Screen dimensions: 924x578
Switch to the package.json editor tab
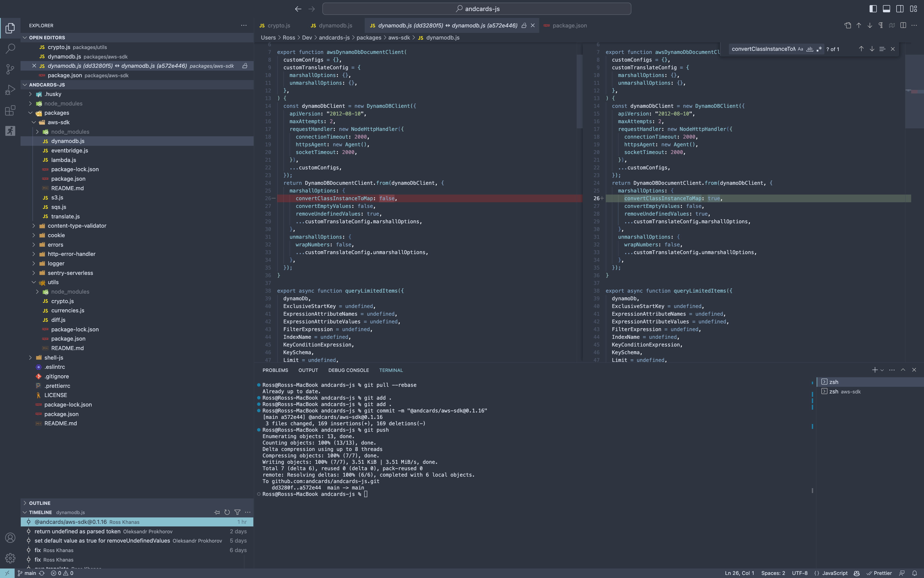[569, 26]
